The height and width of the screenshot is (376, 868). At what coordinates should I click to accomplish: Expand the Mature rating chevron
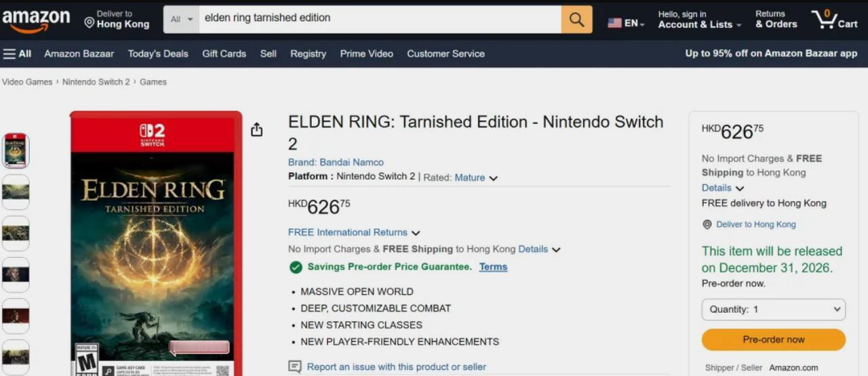(493, 178)
